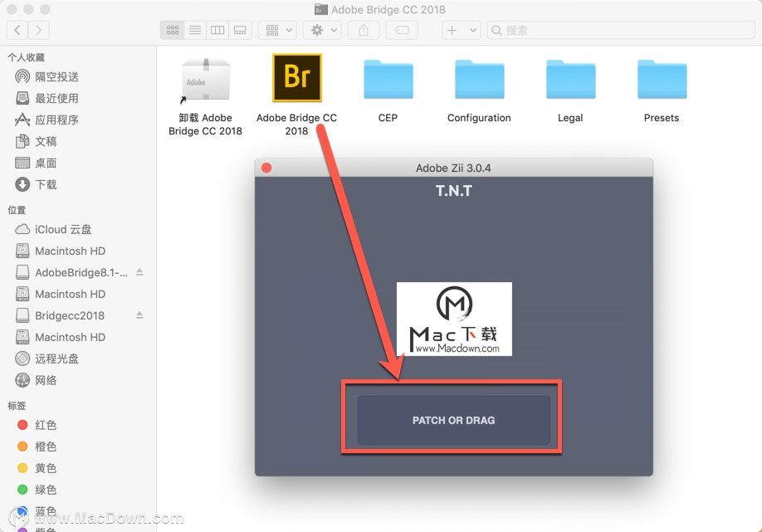
Task: Switch Finder to gallery view
Action: coord(240,30)
